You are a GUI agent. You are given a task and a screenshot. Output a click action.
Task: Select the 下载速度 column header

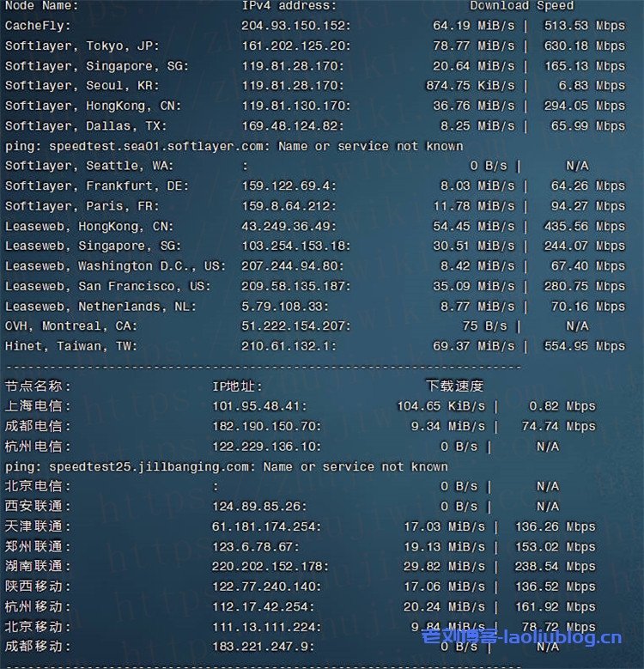(454, 386)
